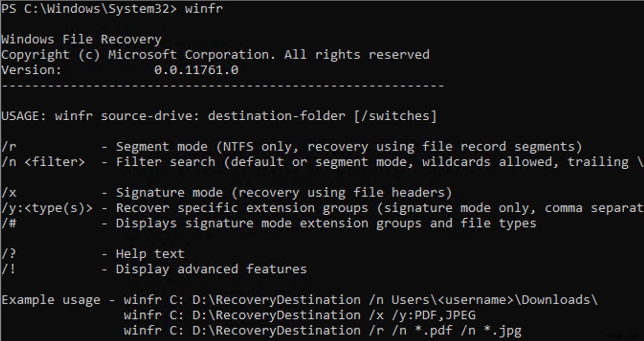This screenshot has height=341, width=644.
Task: Click the PS C:\Windows\System32> prompt text
Action: coord(88,9)
